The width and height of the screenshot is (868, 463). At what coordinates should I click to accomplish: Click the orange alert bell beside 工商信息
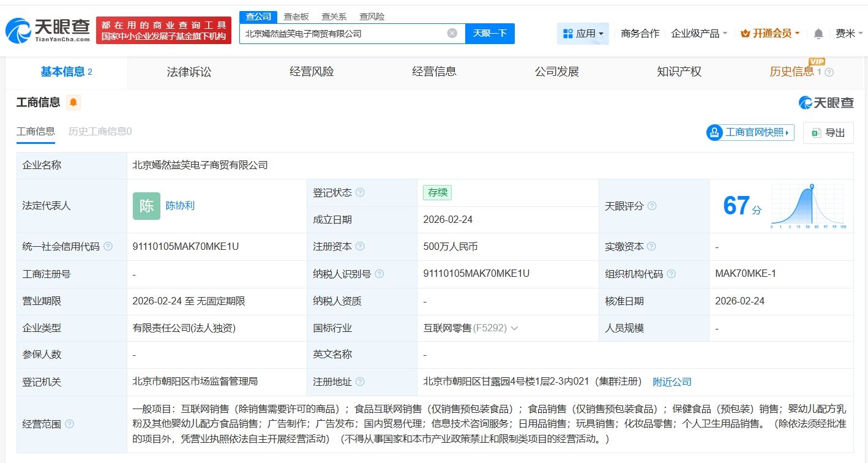pyautogui.click(x=73, y=102)
